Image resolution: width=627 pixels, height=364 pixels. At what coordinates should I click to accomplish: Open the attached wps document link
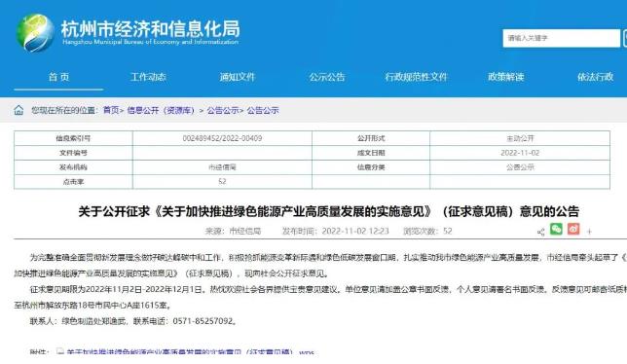(191, 352)
